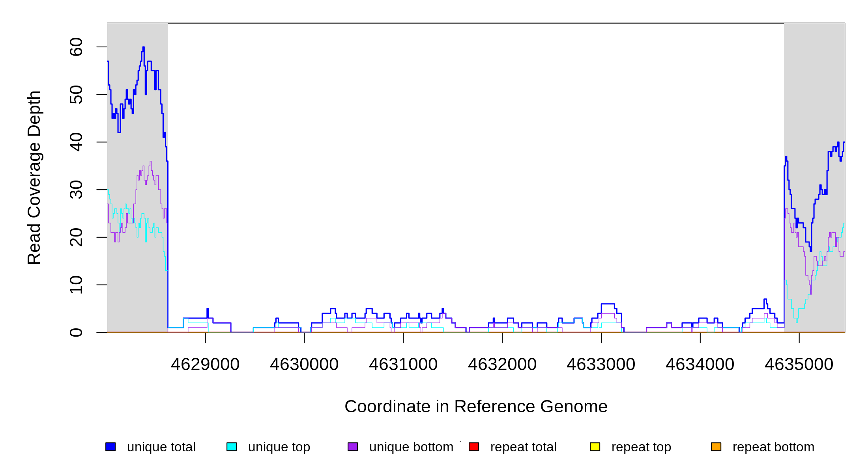Click the x-axis tick label 4630000

(x=304, y=364)
